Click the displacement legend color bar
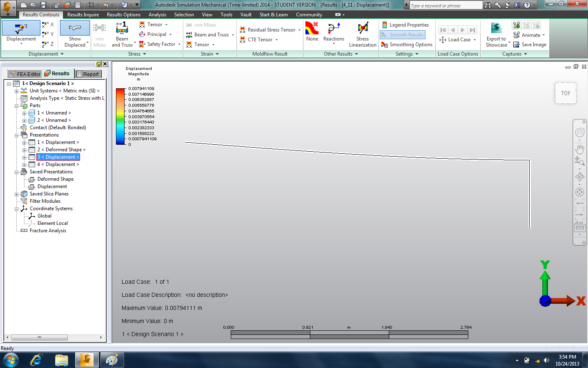 120,117
